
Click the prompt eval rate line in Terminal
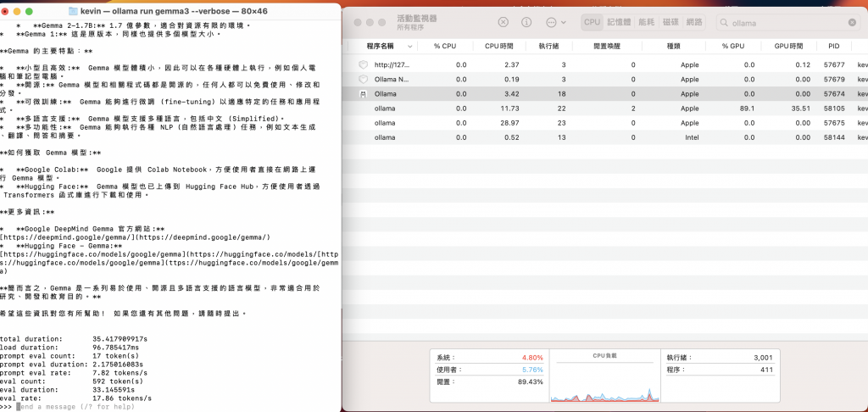click(x=75, y=373)
